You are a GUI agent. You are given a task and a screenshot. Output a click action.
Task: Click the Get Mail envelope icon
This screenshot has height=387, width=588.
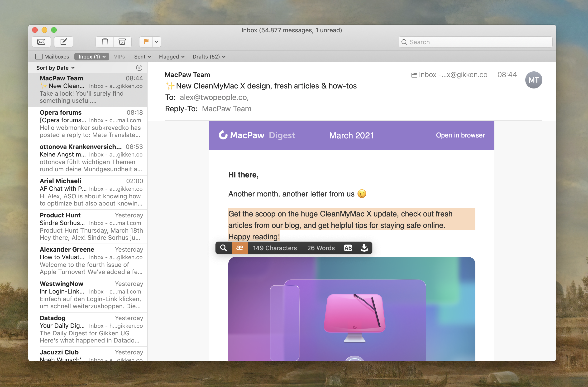(x=41, y=42)
